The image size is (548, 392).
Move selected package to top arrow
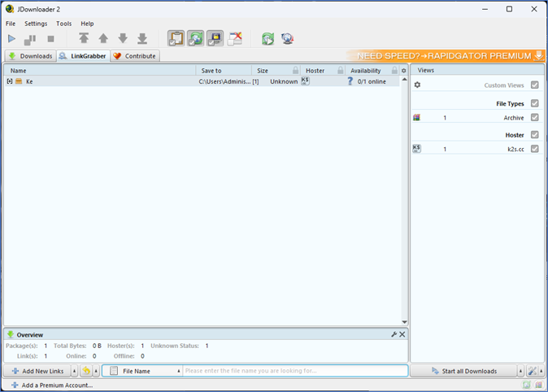tap(84, 38)
